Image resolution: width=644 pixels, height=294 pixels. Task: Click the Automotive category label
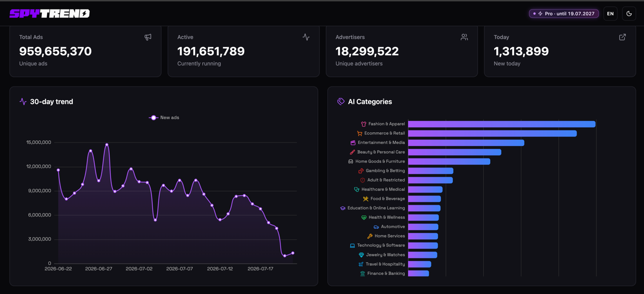(393, 227)
